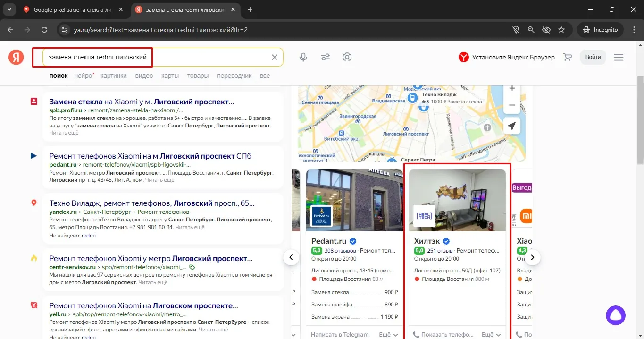Select the переводчик tab
The width and height of the screenshot is (644, 339).
point(234,76)
